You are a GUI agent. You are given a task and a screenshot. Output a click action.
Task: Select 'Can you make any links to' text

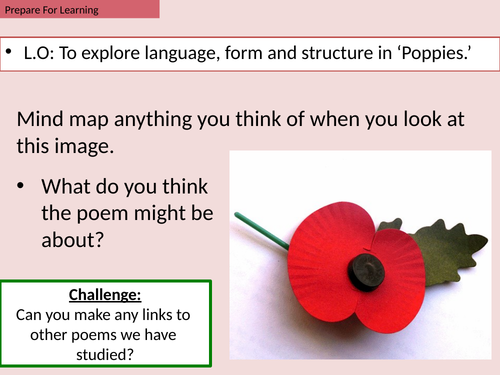tap(103, 315)
